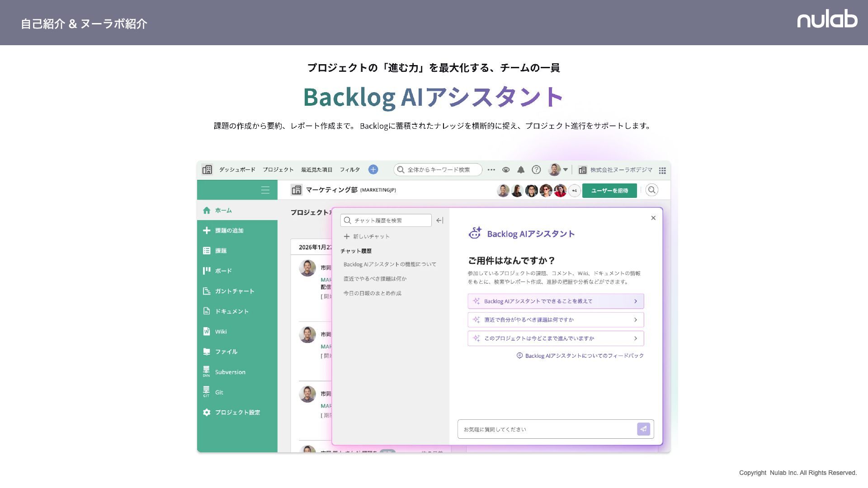Collapse the chat history panel arrow
The image size is (868, 488).
point(439,221)
